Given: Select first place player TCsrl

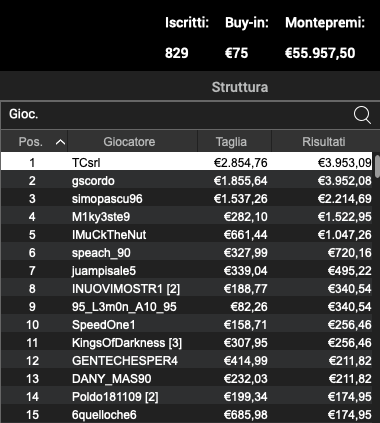Looking at the screenshot, I should 187,163.
